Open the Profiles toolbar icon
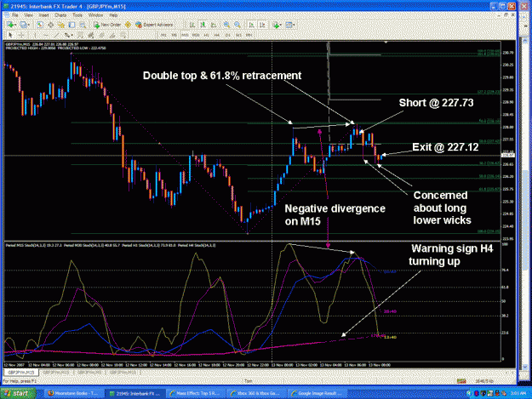The height and width of the screenshot is (399, 532). pos(23,25)
